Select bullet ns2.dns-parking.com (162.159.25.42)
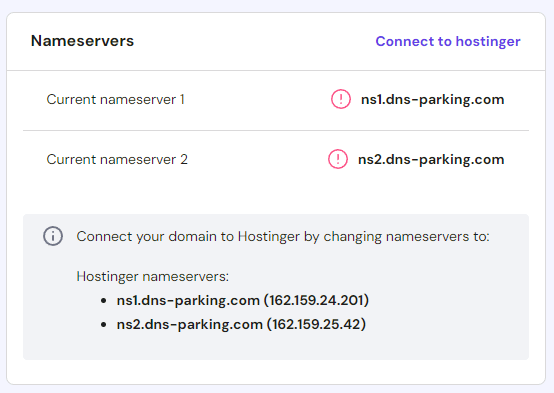The width and height of the screenshot is (554, 393). (241, 324)
